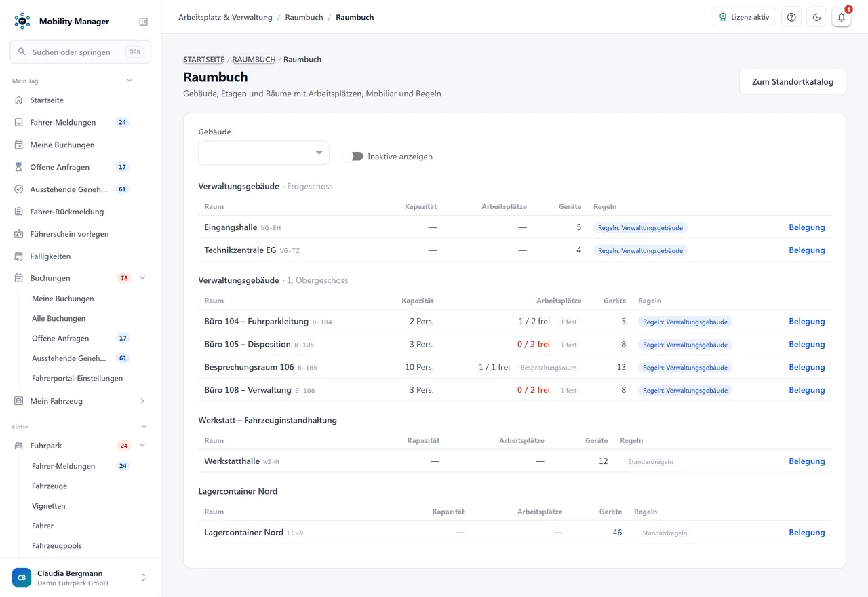Open Alle Buchungen in the sidebar

59,318
